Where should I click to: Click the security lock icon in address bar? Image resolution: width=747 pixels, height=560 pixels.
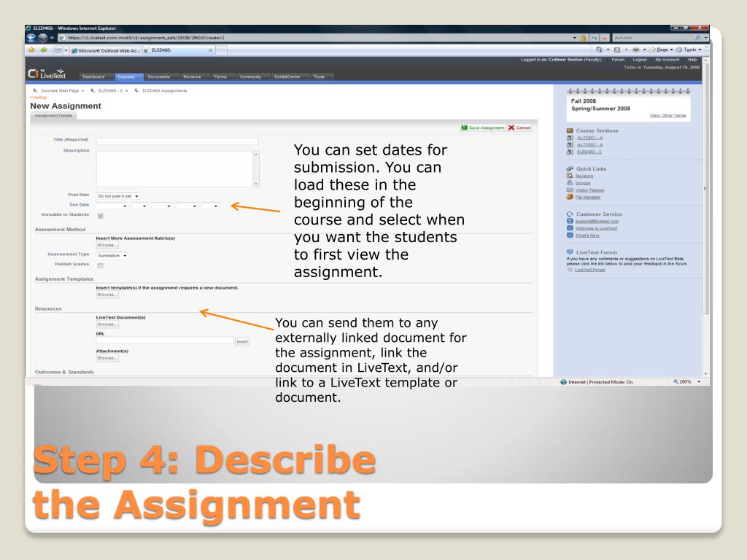coord(583,38)
